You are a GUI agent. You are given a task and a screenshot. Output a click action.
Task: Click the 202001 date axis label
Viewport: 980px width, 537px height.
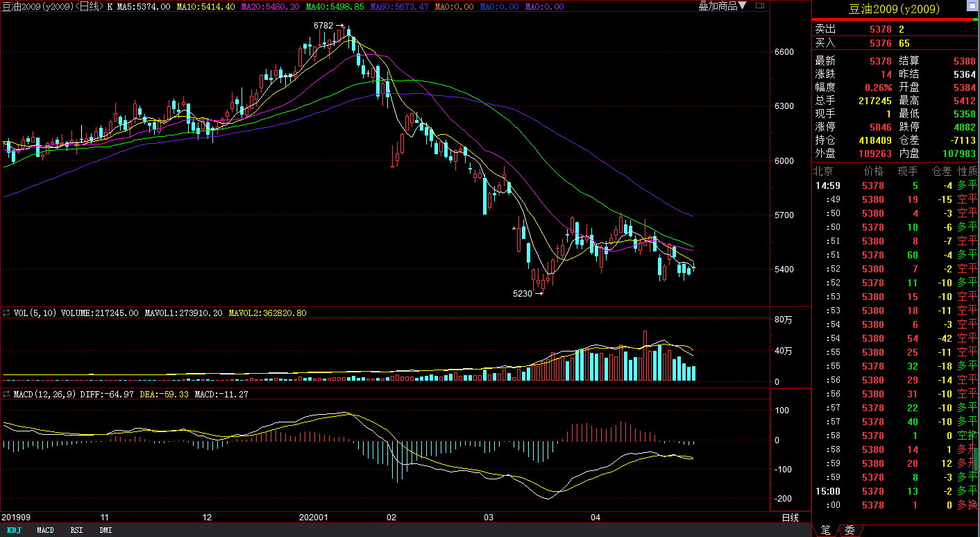313,518
